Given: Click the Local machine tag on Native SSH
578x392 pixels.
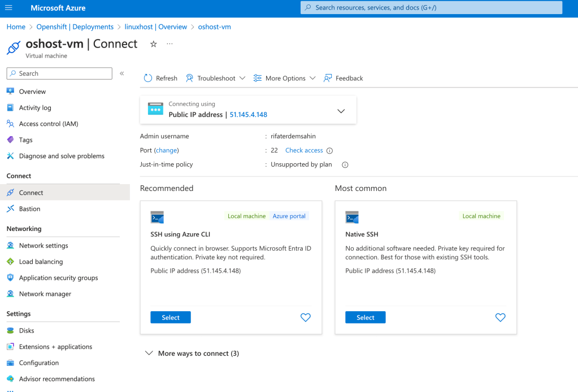Looking at the screenshot, I should (481, 216).
